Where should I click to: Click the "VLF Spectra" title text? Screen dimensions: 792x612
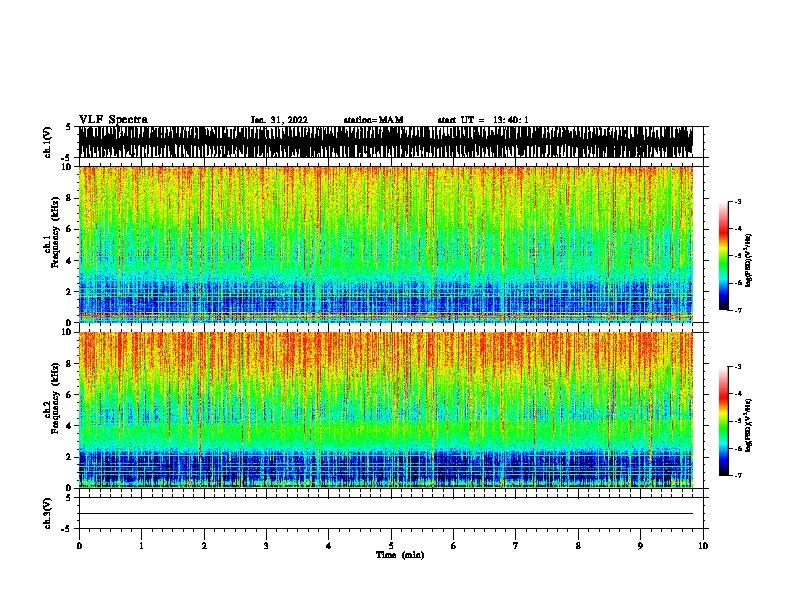[x=113, y=119]
